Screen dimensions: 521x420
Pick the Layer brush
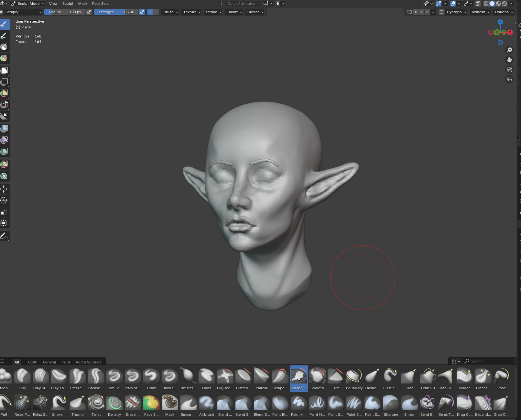point(207,379)
